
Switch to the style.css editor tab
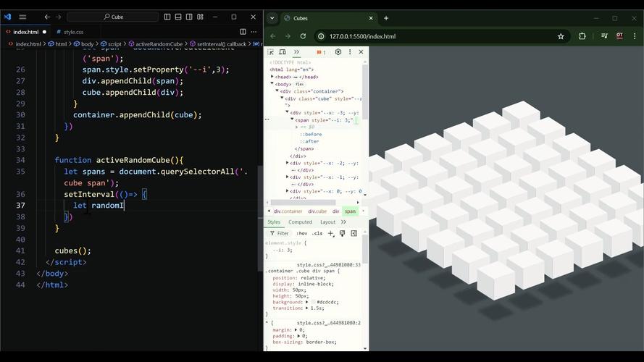point(73,32)
